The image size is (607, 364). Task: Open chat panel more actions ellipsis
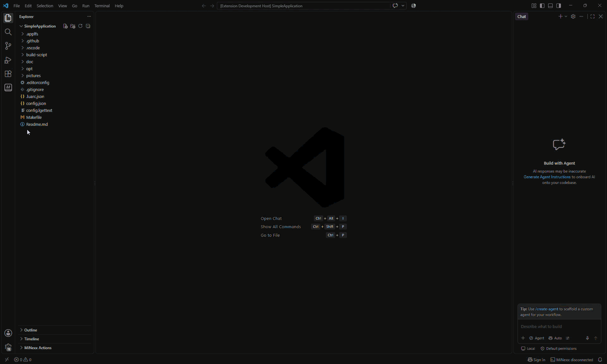coord(581,16)
